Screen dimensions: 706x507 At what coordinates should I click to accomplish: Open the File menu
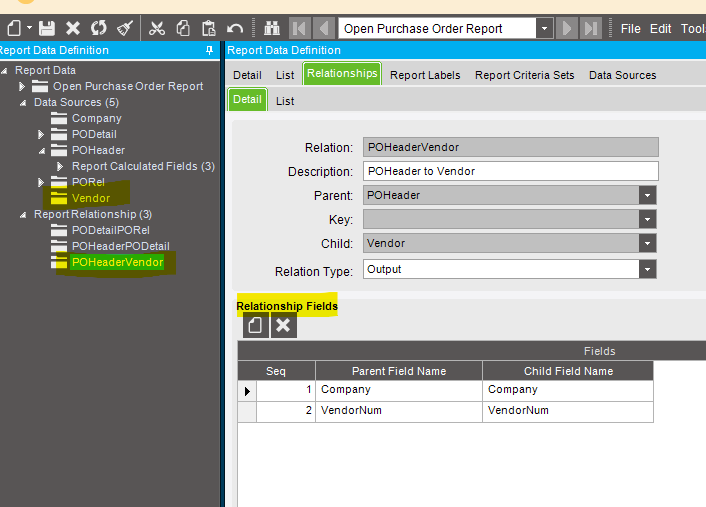pyautogui.click(x=630, y=28)
